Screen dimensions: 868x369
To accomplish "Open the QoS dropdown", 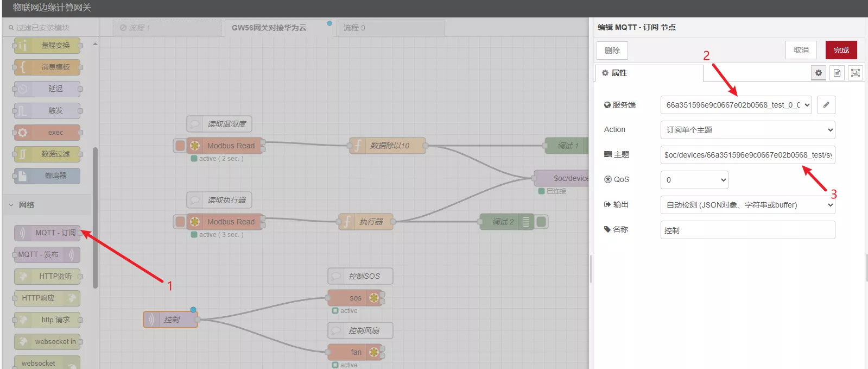I will click(x=694, y=180).
